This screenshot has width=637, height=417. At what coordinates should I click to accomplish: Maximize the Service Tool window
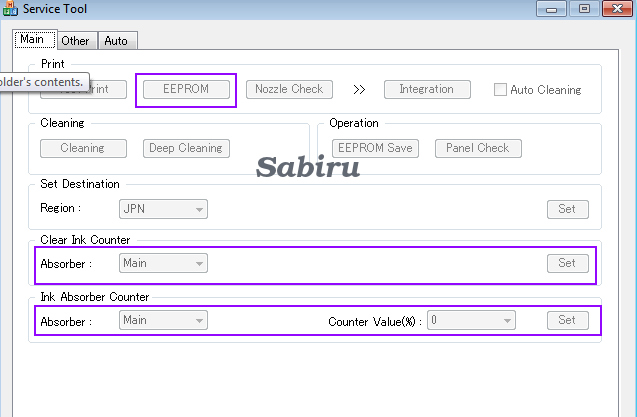(584, 9)
